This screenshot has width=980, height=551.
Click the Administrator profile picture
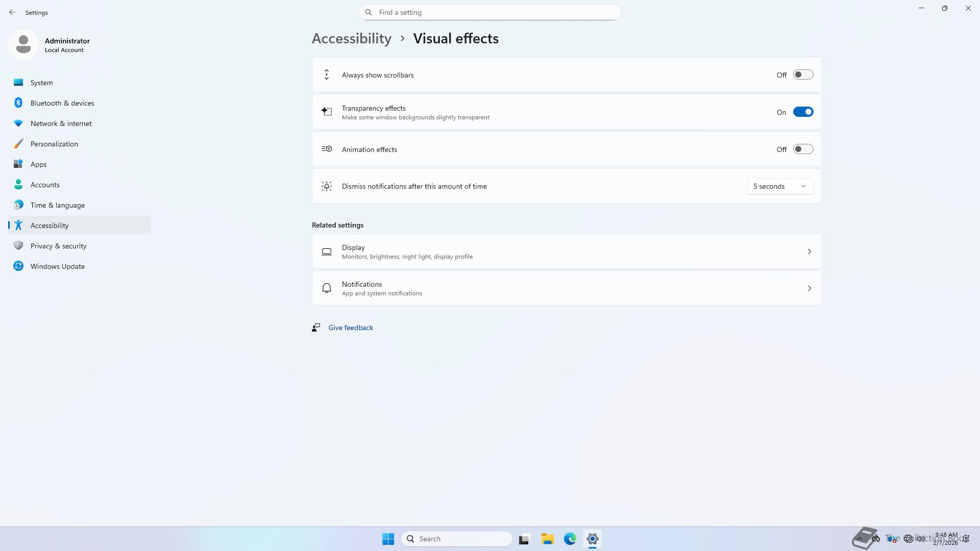tap(23, 44)
